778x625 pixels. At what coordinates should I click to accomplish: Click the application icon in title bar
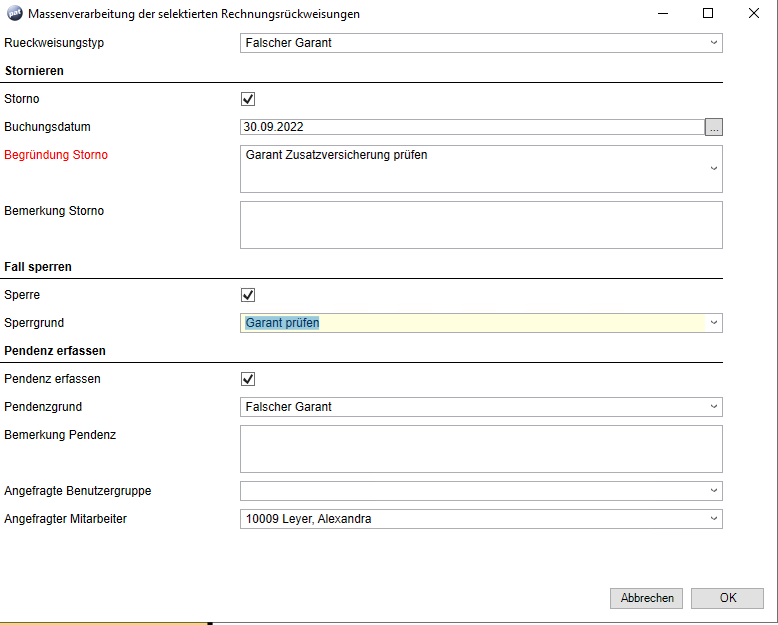coord(14,14)
